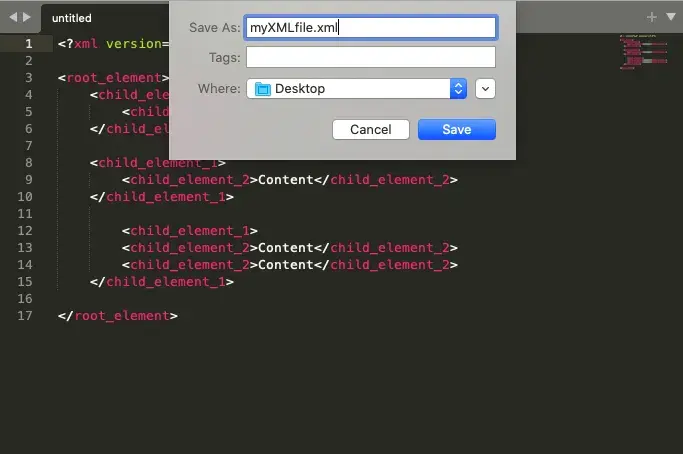Click the previous tab left arrow

coord(12,17)
